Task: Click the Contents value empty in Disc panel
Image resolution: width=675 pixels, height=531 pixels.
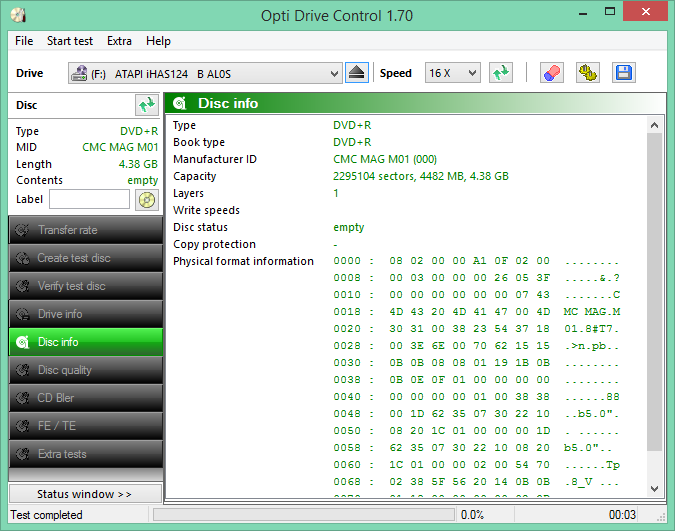Action: 142,180
